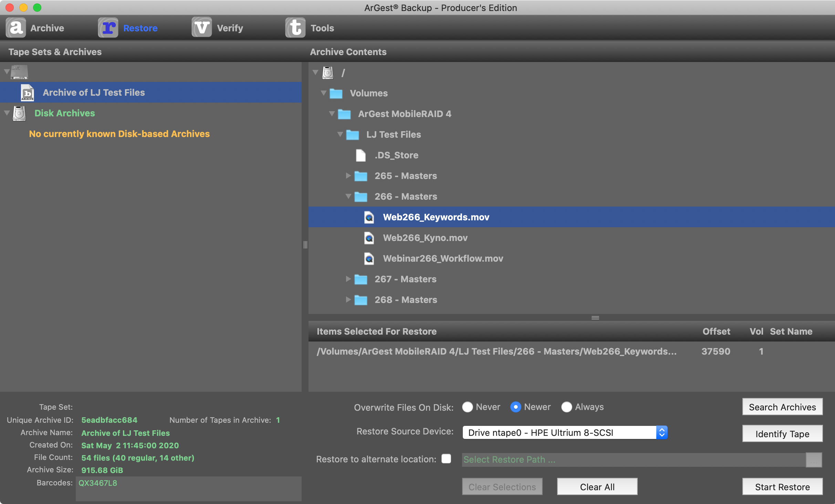Click the Barcodes text area
The width and height of the screenshot is (835, 504).
tap(188, 489)
